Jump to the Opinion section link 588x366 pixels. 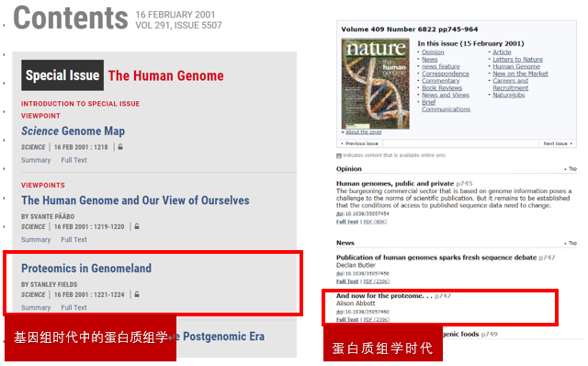pos(433,52)
